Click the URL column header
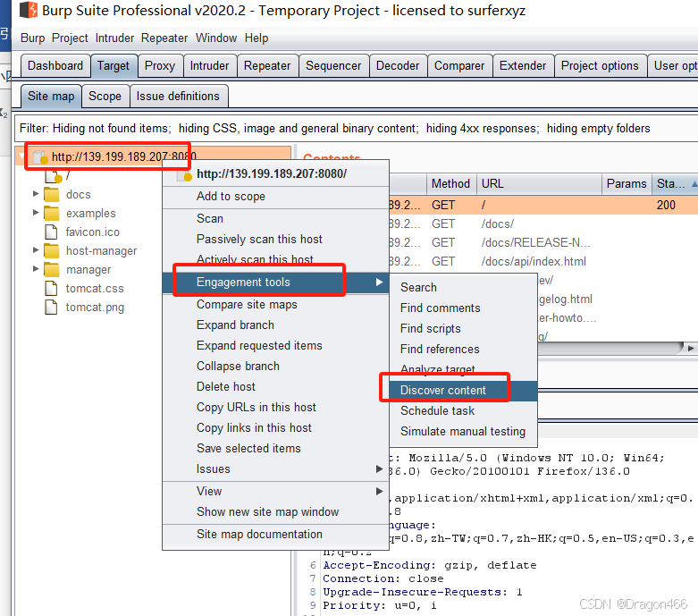The image size is (698, 616). click(x=539, y=183)
